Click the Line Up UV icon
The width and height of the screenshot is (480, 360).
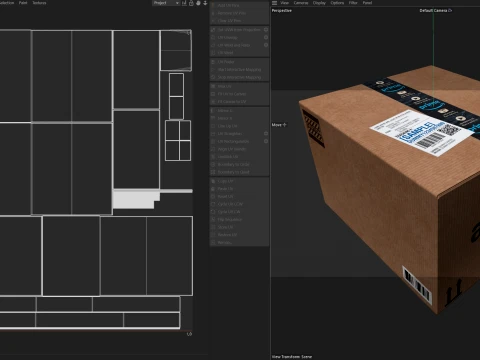point(213,126)
